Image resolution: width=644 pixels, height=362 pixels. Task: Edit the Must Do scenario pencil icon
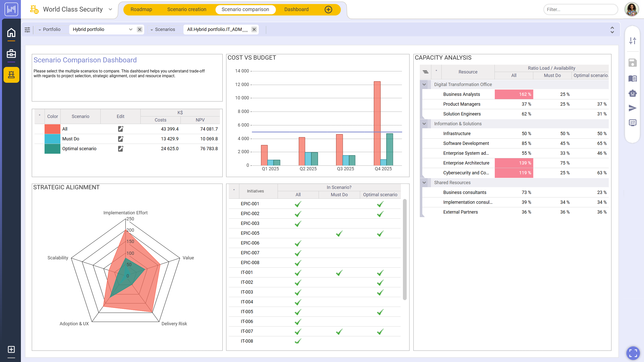point(121,139)
